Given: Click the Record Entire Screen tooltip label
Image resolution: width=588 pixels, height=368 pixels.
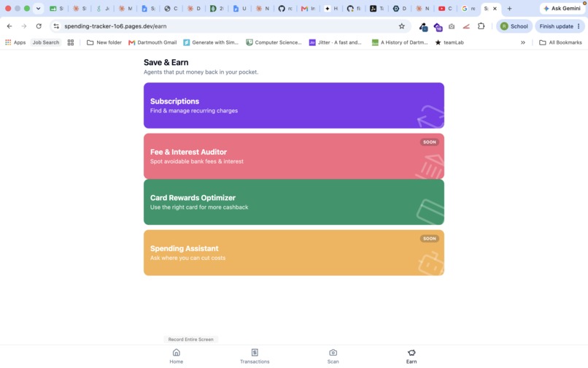Looking at the screenshot, I should 190,339.
